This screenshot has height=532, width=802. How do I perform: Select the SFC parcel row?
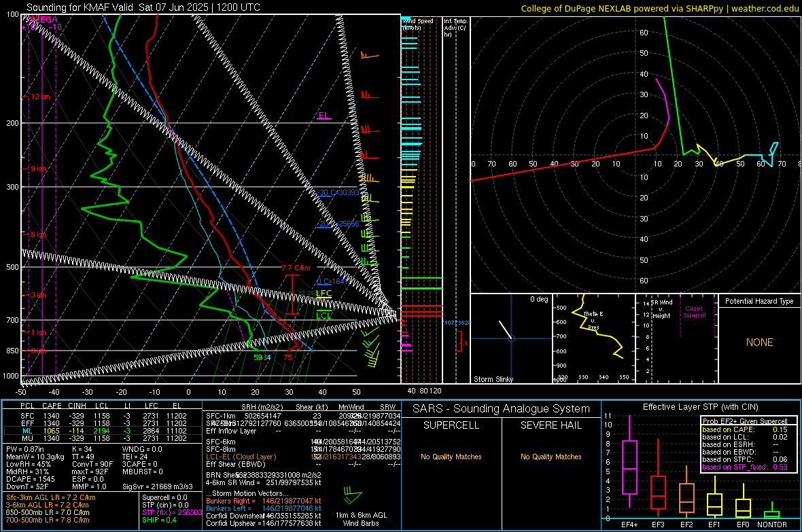pos(103,416)
